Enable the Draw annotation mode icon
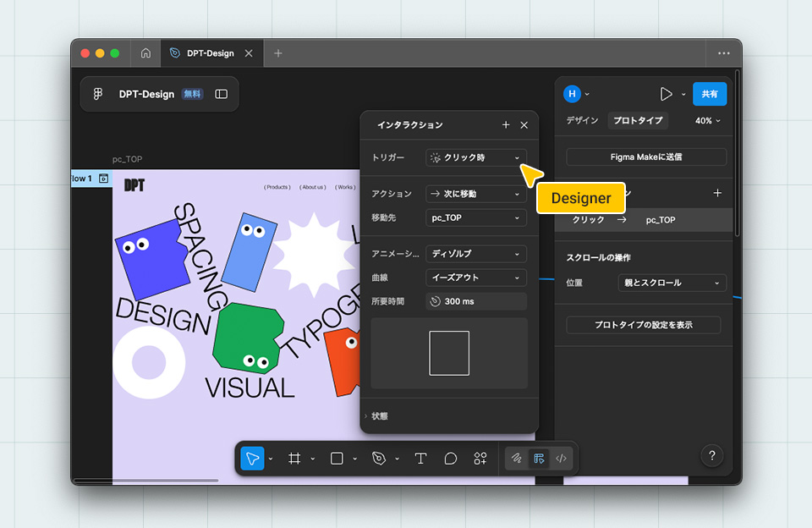 pos(516,458)
